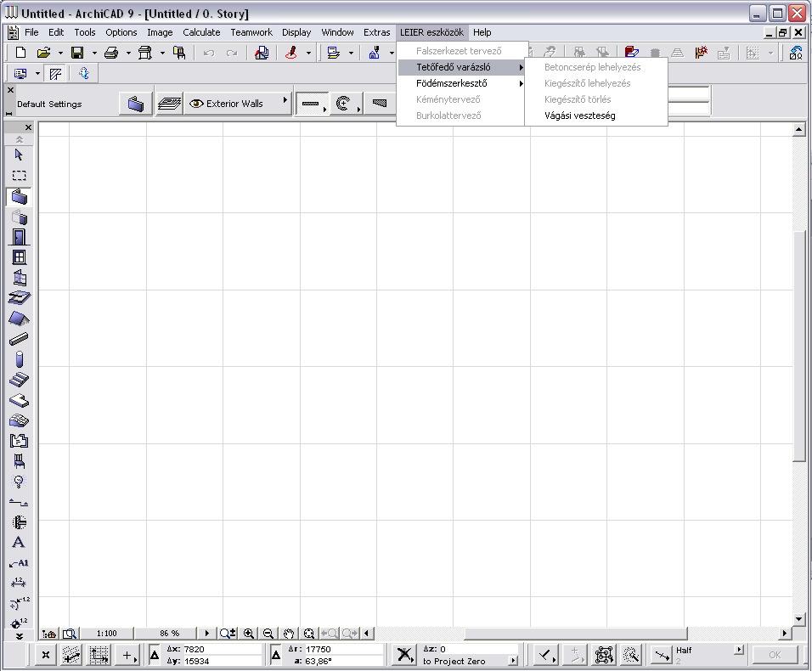
Task: Open the Extras menu
Action: point(376,32)
